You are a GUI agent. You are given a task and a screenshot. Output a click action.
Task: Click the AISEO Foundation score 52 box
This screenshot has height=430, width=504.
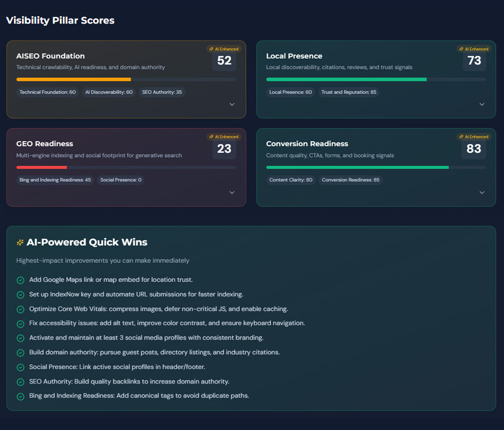[224, 61]
